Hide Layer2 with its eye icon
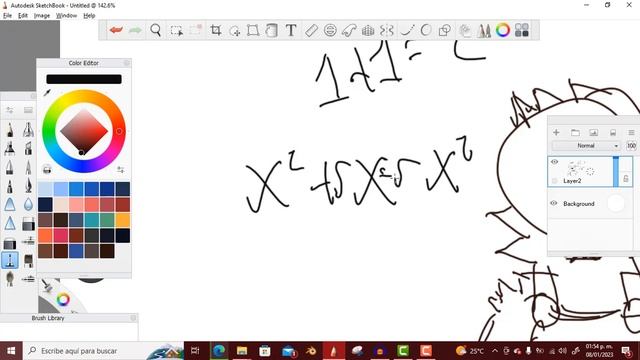The height and width of the screenshot is (360, 640). click(554, 162)
